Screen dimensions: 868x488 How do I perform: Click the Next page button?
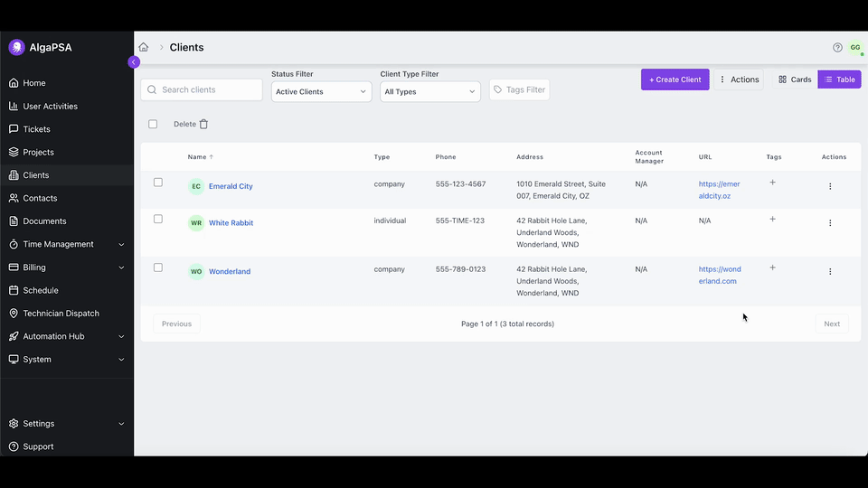(x=832, y=324)
